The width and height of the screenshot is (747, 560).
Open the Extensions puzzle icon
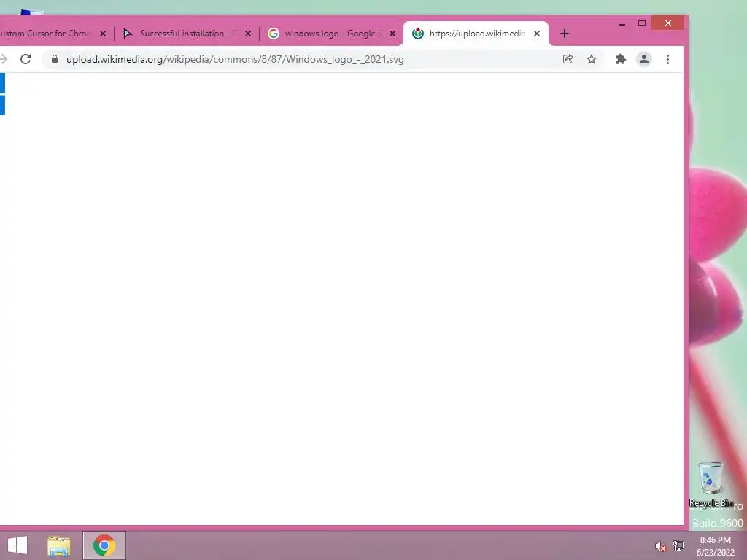point(620,59)
